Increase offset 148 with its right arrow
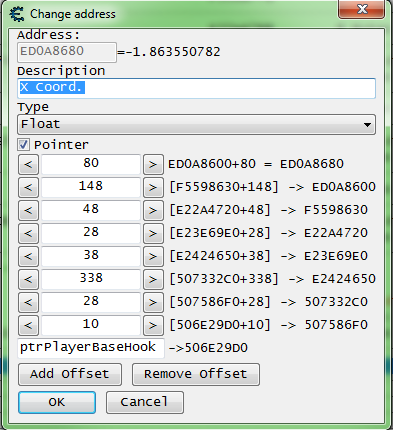The image size is (393, 430). pyautogui.click(x=153, y=187)
